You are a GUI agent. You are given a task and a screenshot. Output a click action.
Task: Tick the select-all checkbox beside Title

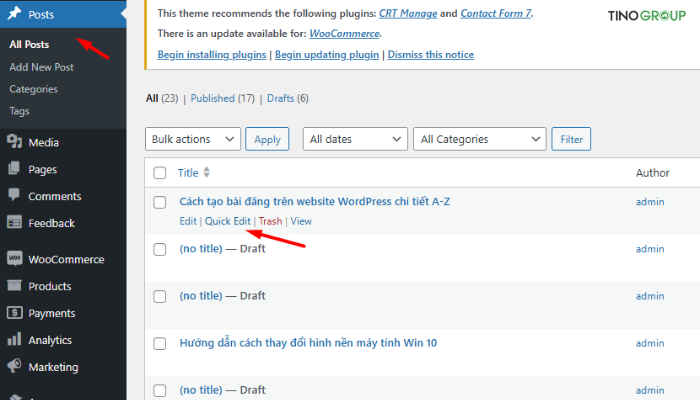tap(159, 173)
